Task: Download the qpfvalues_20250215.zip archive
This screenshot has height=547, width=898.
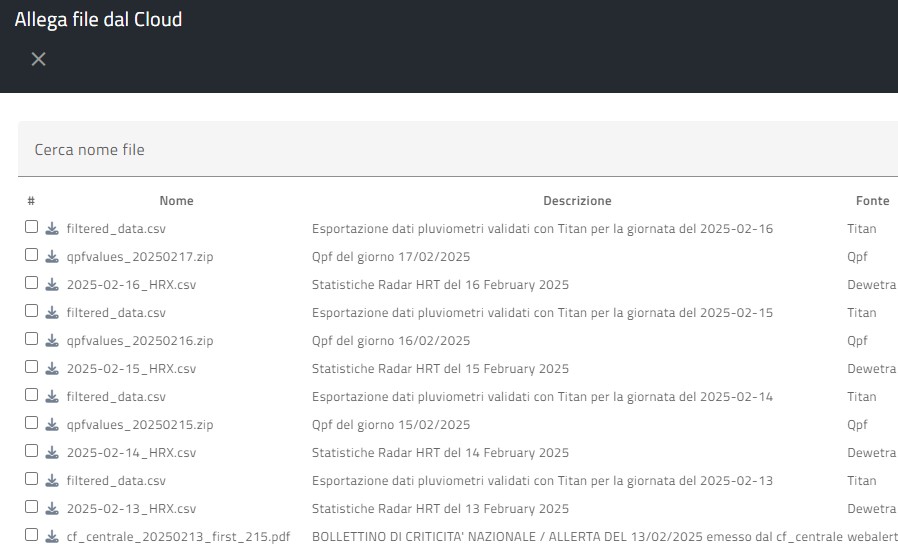Action: click(x=52, y=425)
